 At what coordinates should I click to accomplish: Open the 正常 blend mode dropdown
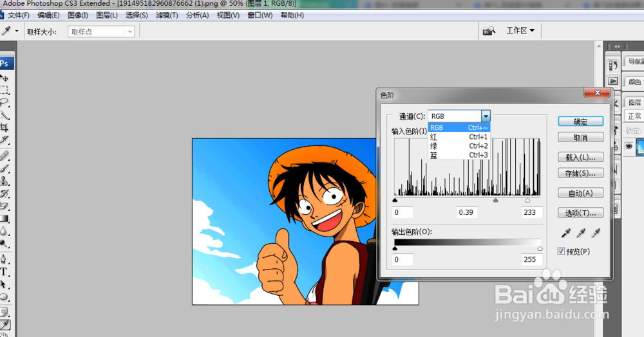[634, 116]
